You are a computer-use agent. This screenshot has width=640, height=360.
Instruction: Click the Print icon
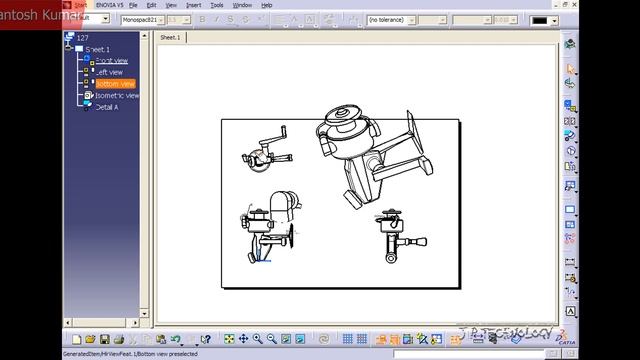point(119,339)
